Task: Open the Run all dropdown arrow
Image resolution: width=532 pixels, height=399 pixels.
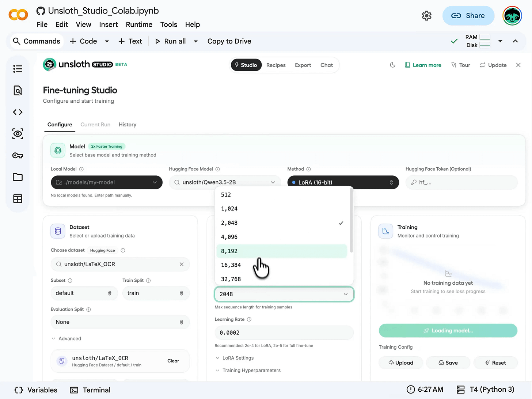Action: point(195,41)
